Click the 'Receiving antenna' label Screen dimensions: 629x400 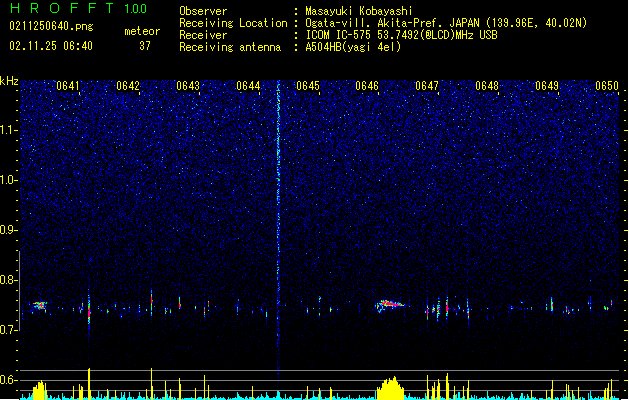pyautogui.click(x=230, y=47)
